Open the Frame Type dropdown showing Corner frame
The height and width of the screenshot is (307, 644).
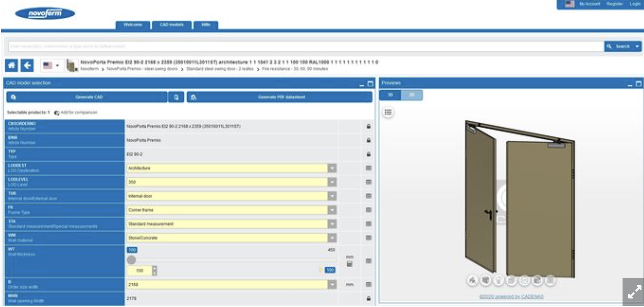[231, 210]
